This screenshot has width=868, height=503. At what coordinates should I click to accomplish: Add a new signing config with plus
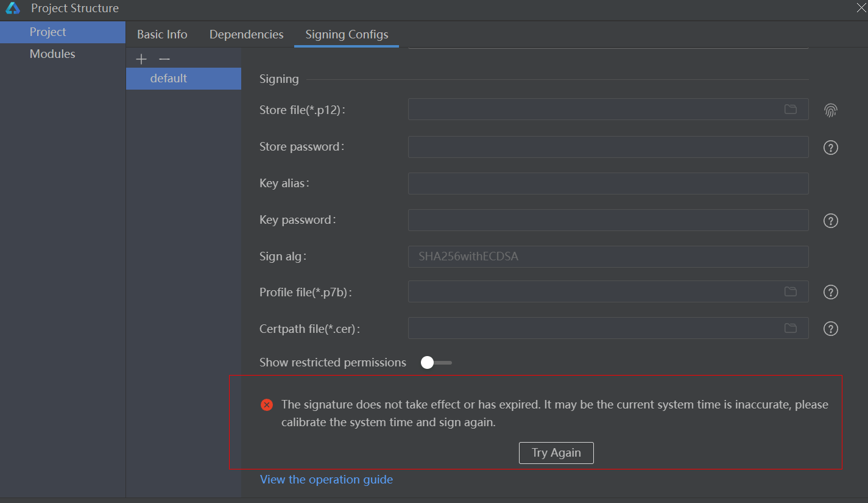click(x=141, y=59)
